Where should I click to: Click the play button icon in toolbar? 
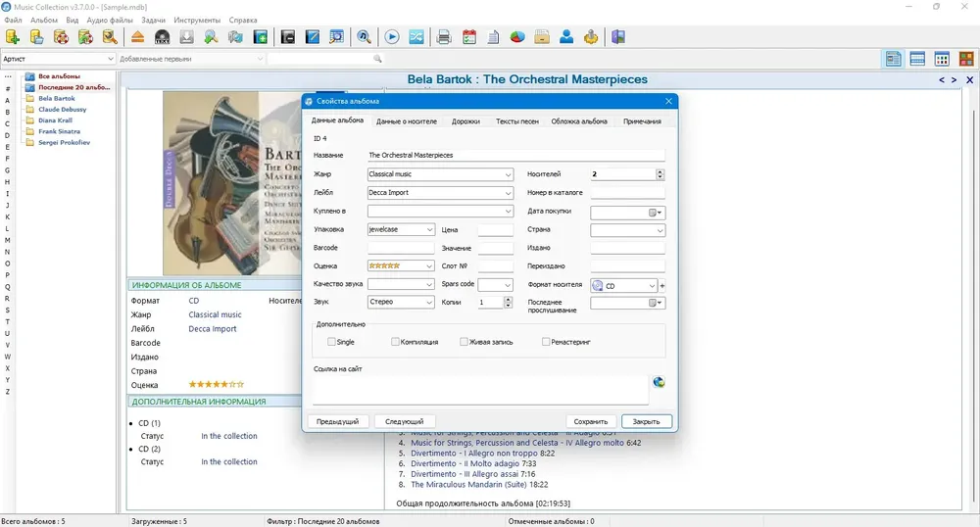(x=392, y=37)
